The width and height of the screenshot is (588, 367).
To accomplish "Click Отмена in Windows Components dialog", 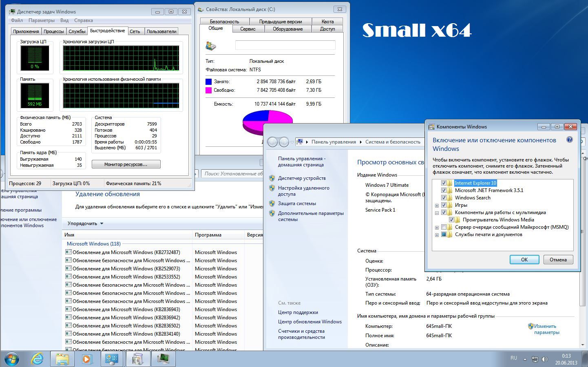I will pyautogui.click(x=558, y=260).
